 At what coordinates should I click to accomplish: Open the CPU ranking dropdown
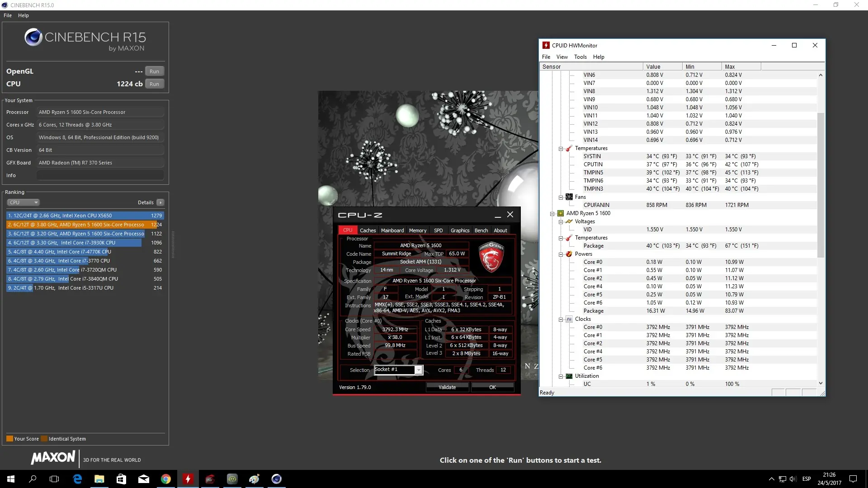pyautogui.click(x=23, y=202)
